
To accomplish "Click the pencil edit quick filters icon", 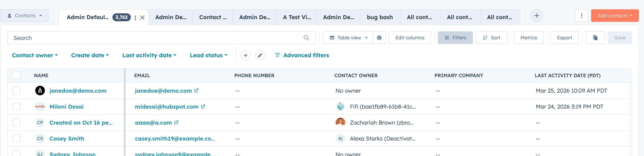I will (x=260, y=55).
